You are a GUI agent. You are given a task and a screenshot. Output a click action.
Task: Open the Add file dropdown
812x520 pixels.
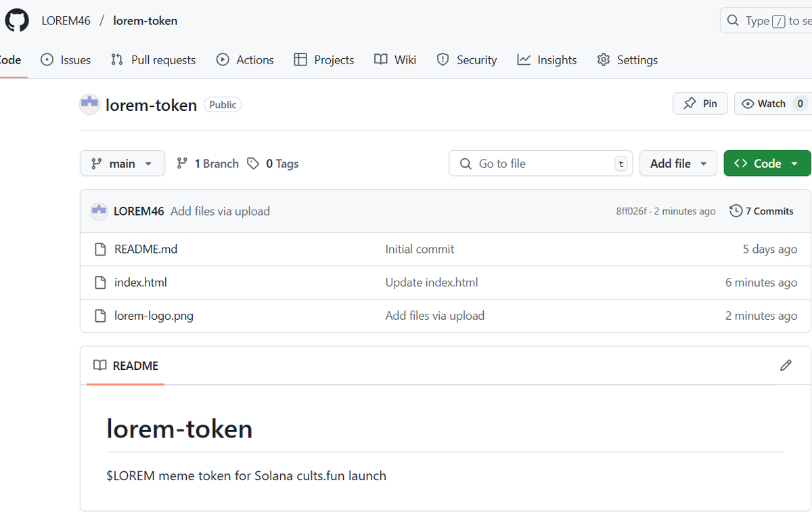click(678, 163)
